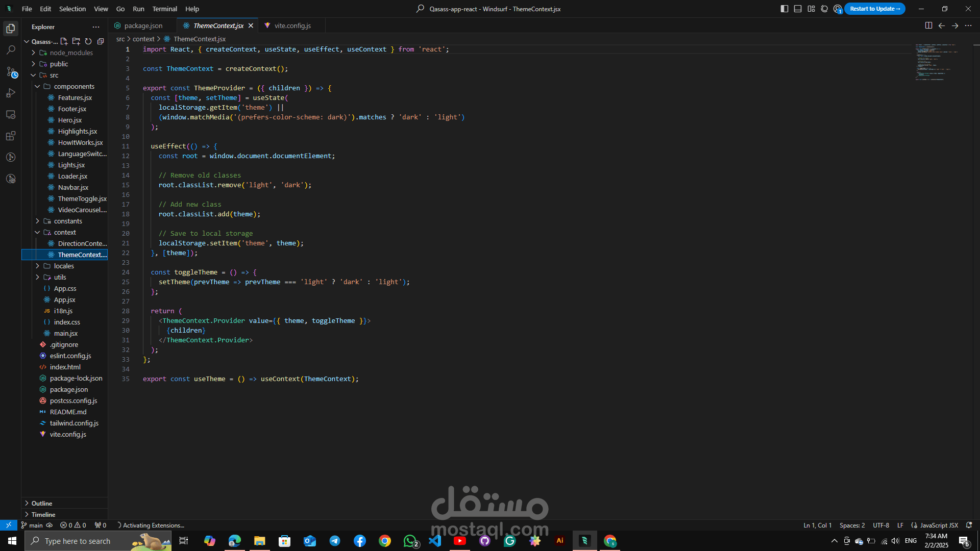Open the Run and Debug view icon
The image size is (980, 551).
pyautogui.click(x=11, y=93)
